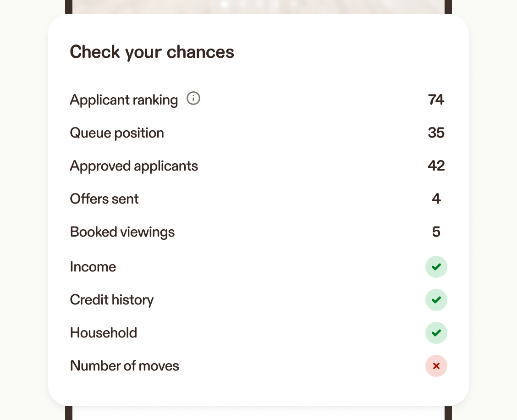Click the offers sent value 4
Image resolution: width=517 pixels, height=420 pixels.
tap(436, 199)
